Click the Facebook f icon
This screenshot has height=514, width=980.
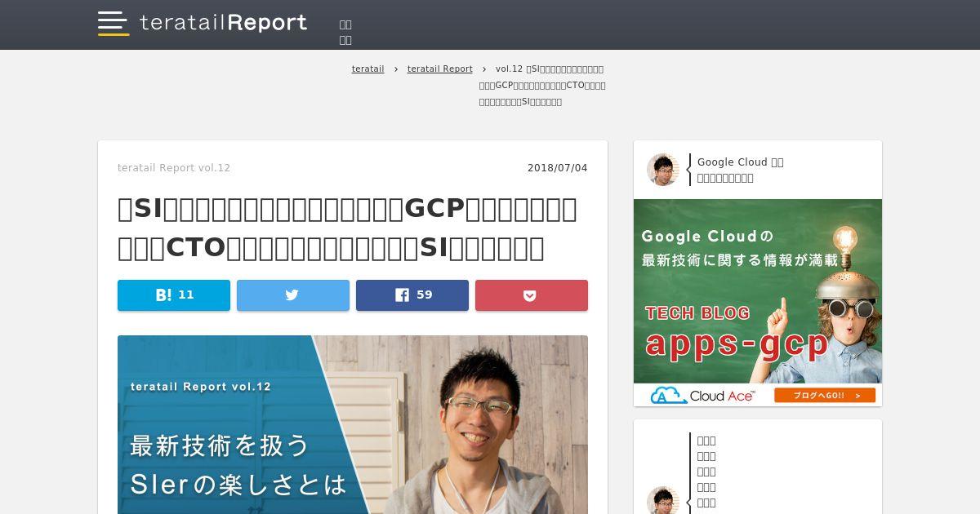pos(402,295)
